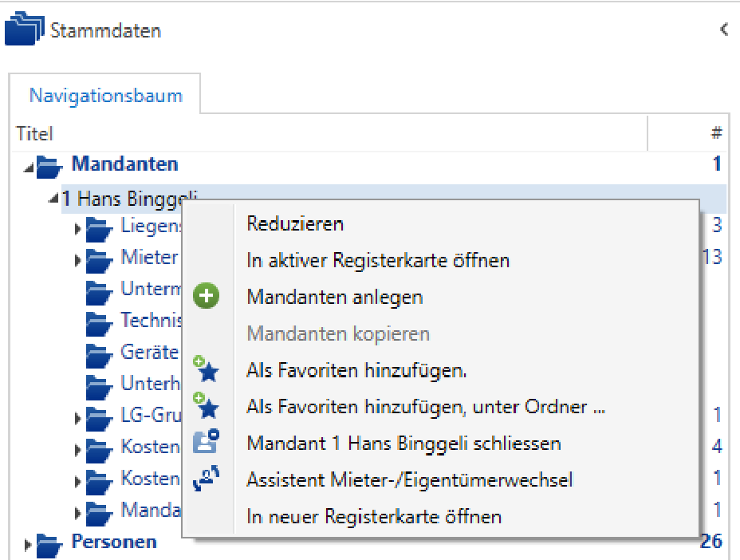Click the greyed Mandanten kopieren entry

coord(338,333)
